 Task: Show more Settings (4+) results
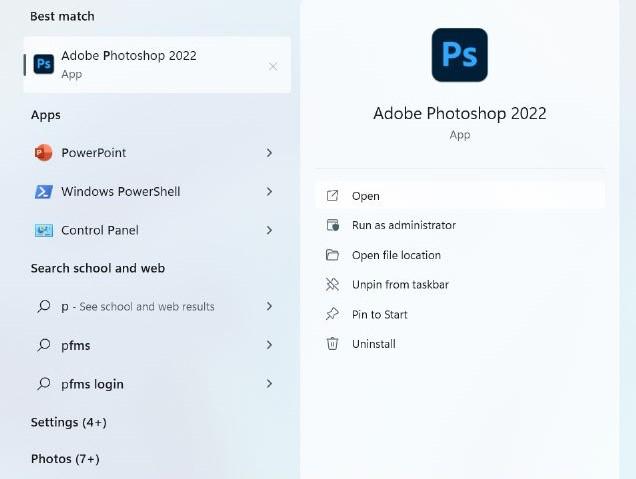tap(68, 422)
